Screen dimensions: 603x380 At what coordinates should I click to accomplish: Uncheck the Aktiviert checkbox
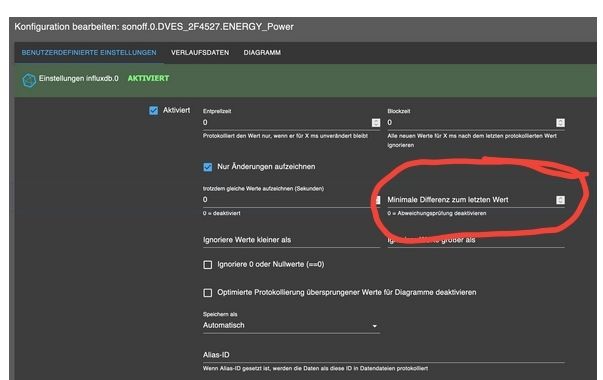coord(153,111)
